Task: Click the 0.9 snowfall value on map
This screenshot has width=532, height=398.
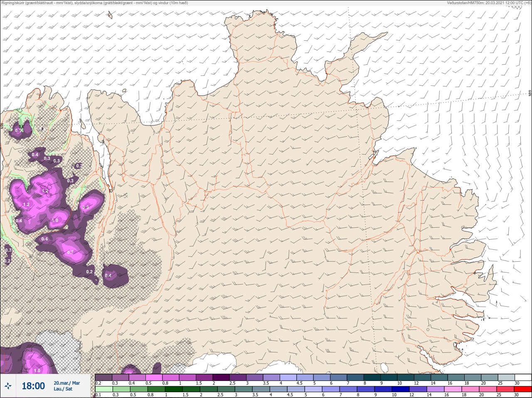Action: tap(86, 207)
